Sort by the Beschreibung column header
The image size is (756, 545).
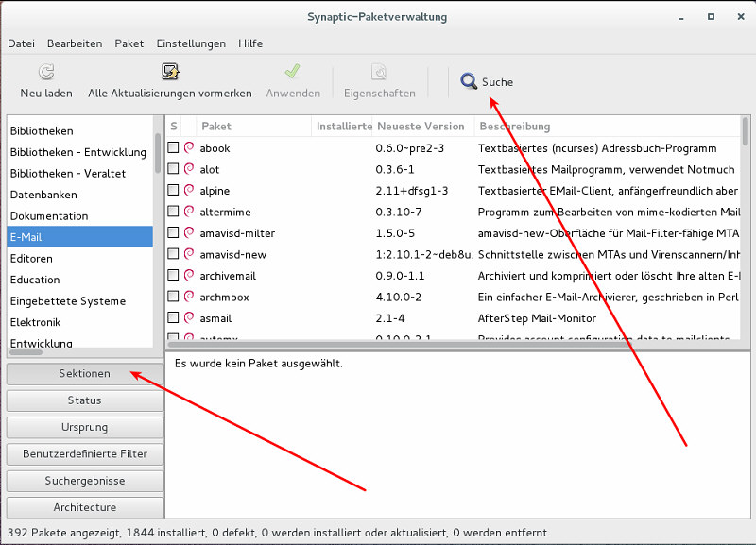coord(605,126)
